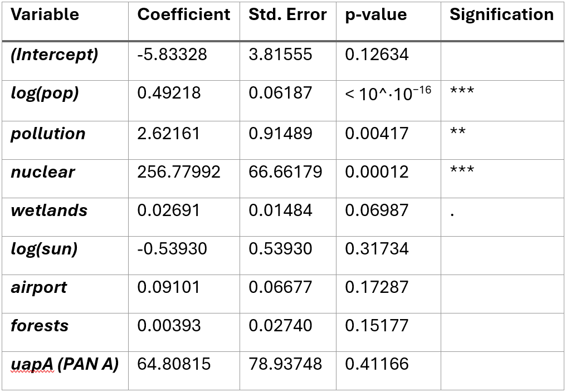This screenshot has width=566, height=392.
Task: Select the wetlands p-value 0.06987
Action: 377,210
